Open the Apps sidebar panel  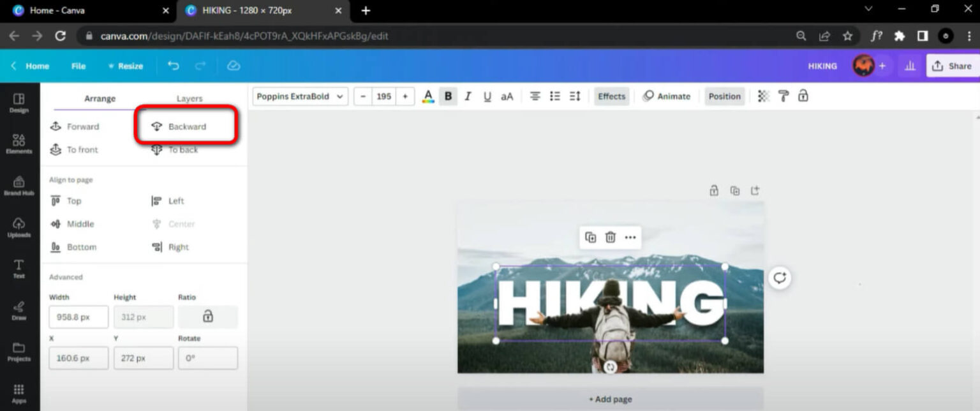coord(19,393)
